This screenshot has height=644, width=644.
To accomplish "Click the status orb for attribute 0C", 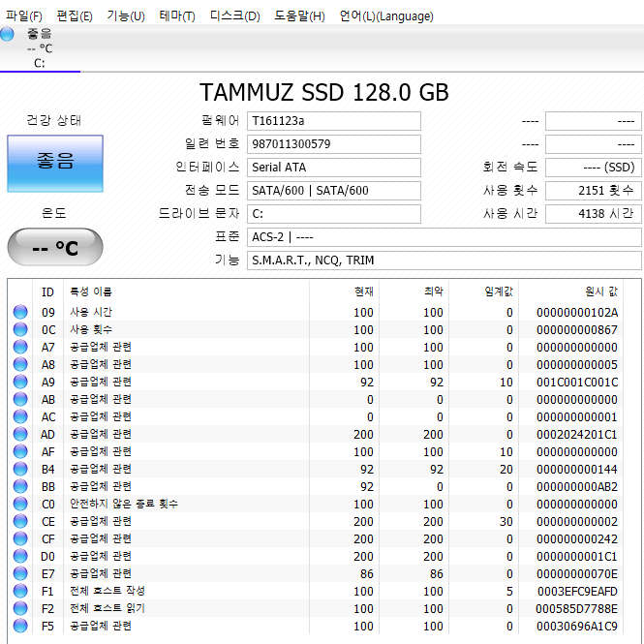I will (20, 329).
